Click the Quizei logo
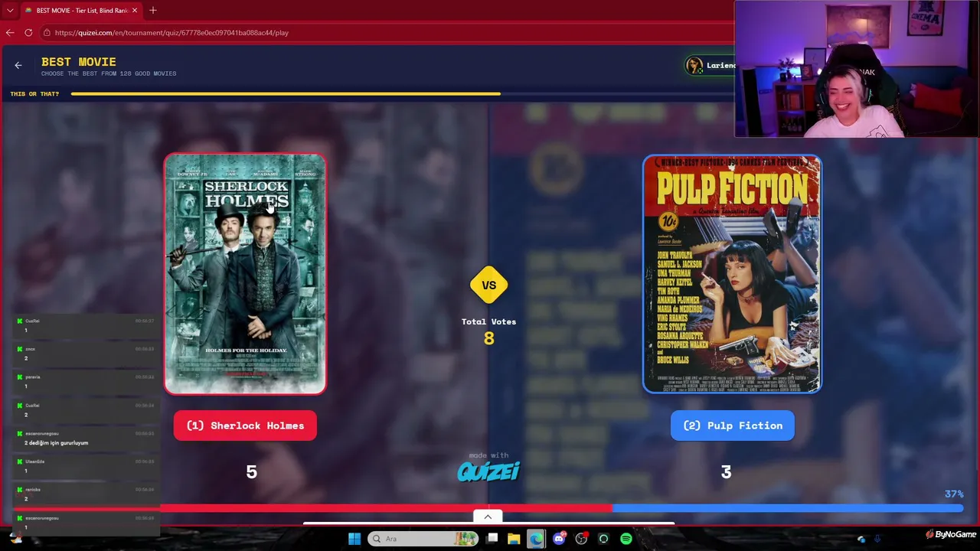980x551 pixels. 488,471
